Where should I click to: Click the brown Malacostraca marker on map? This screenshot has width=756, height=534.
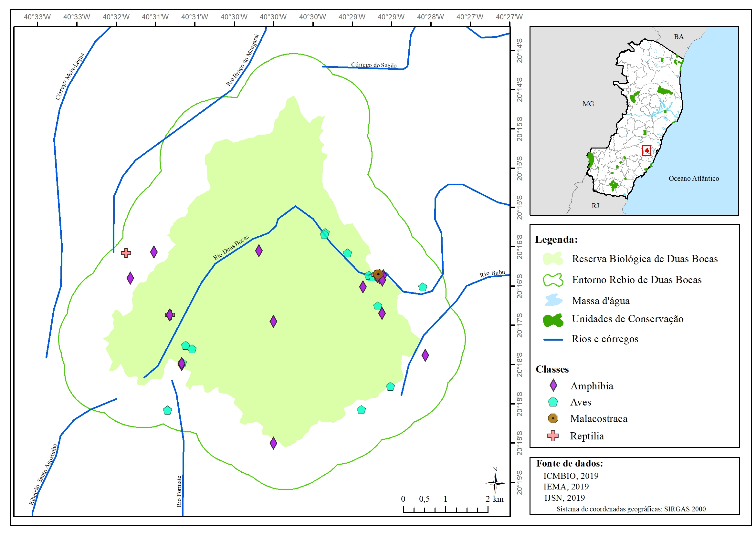pyautogui.click(x=378, y=274)
